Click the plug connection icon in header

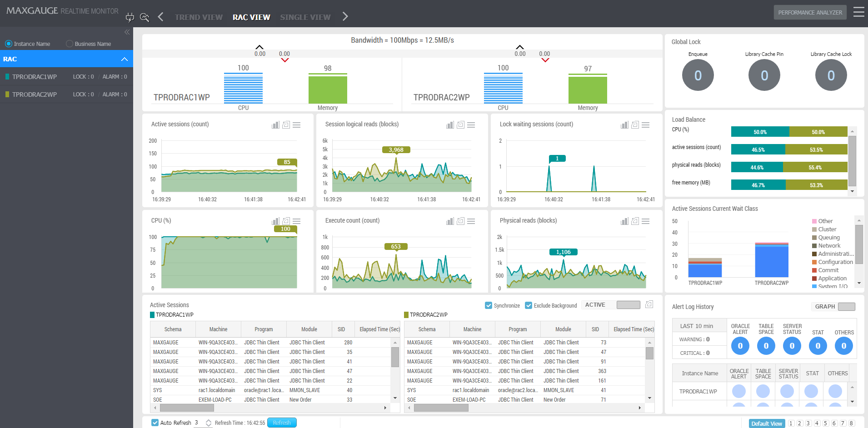tap(130, 17)
